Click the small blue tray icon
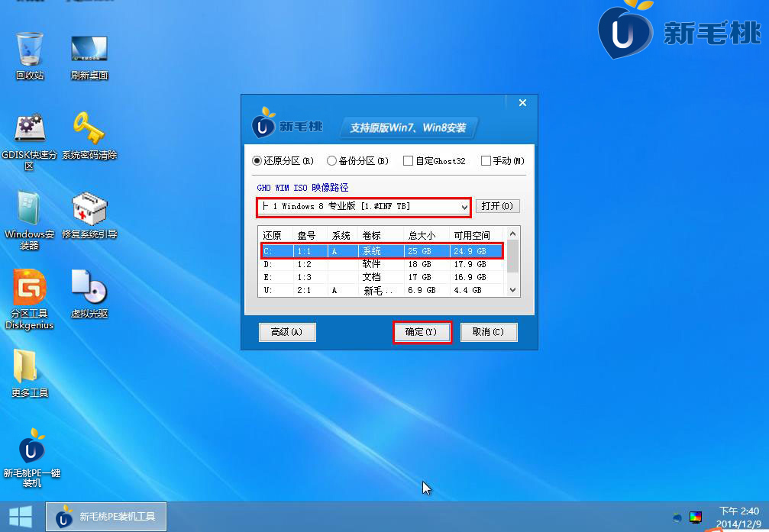This screenshot has width=769, height=532. pos(677,517)
